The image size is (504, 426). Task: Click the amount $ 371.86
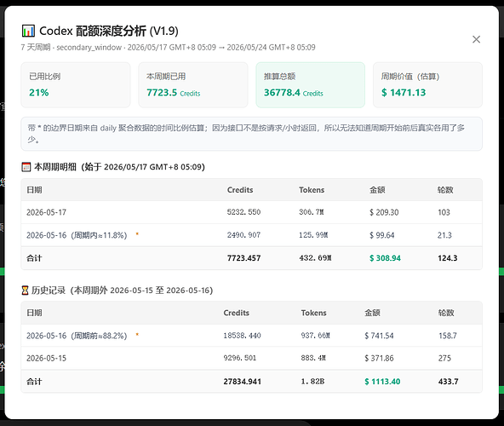379,358
